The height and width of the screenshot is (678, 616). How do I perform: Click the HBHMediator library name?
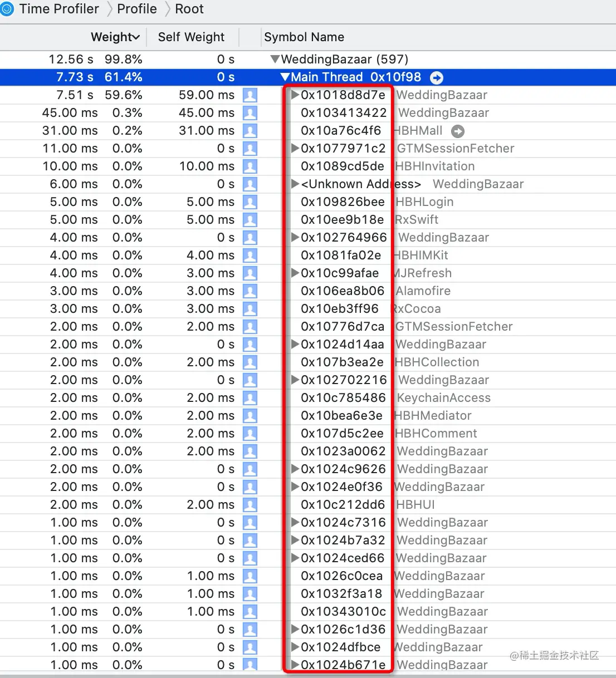[433, 416]
